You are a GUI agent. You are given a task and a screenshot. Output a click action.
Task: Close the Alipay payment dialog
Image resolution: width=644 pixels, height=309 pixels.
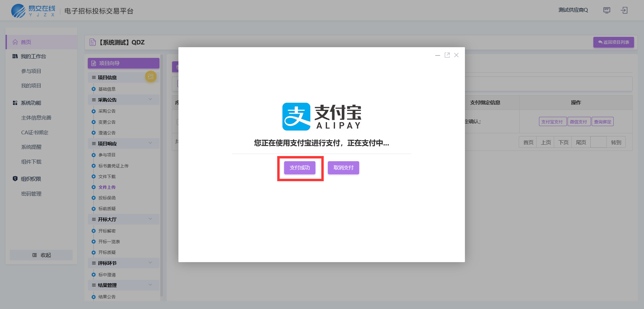click(x=456, y=55)
